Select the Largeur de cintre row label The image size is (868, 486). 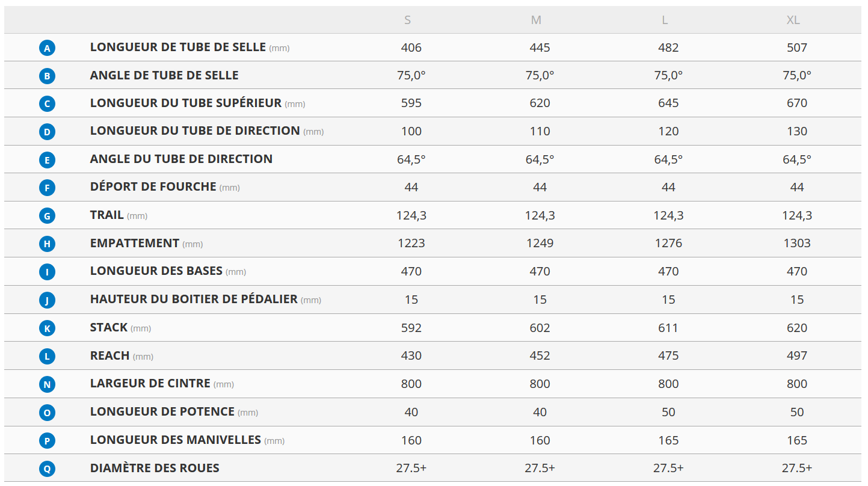pyautogui.click(x=150, y=383)
